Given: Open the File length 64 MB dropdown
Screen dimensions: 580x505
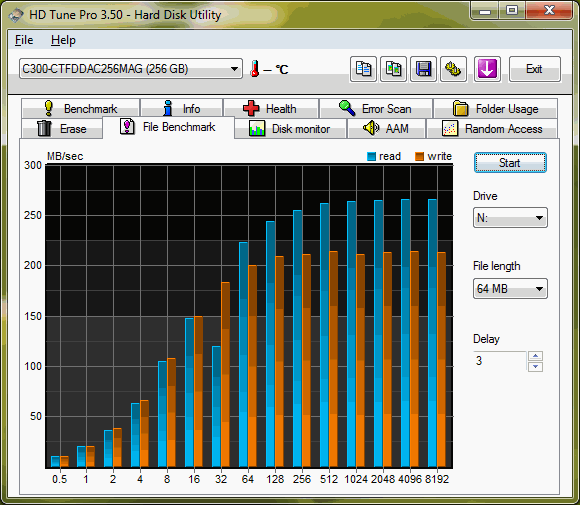Looking at the screenshot, I should coord(510,289).
